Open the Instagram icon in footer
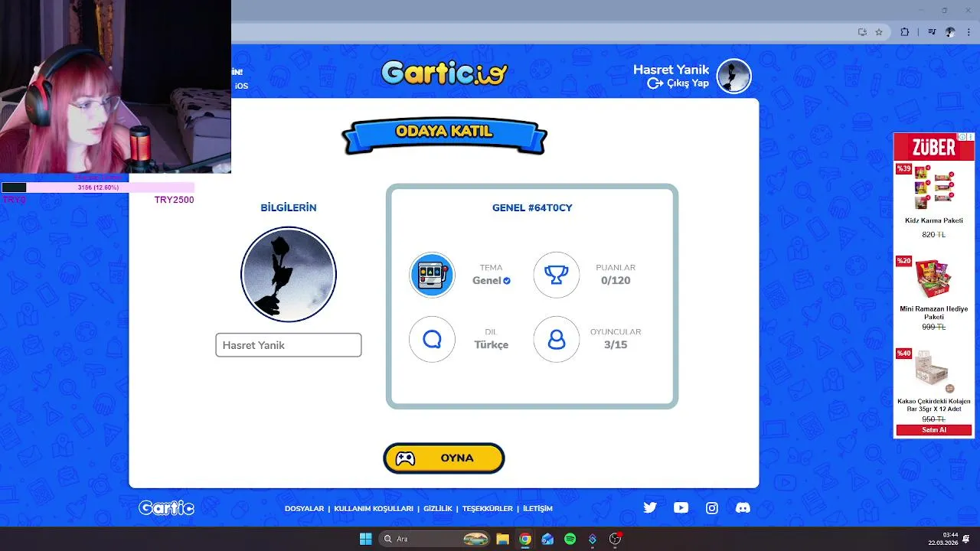This screenshot has height=551, width=980. pyautogui.click(x=712, y=507)
